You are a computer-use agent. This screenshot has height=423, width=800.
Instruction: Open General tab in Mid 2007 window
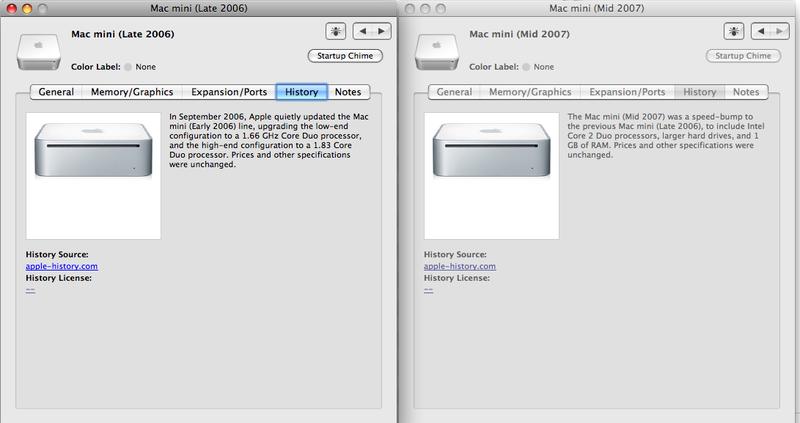tap(454, 92)
